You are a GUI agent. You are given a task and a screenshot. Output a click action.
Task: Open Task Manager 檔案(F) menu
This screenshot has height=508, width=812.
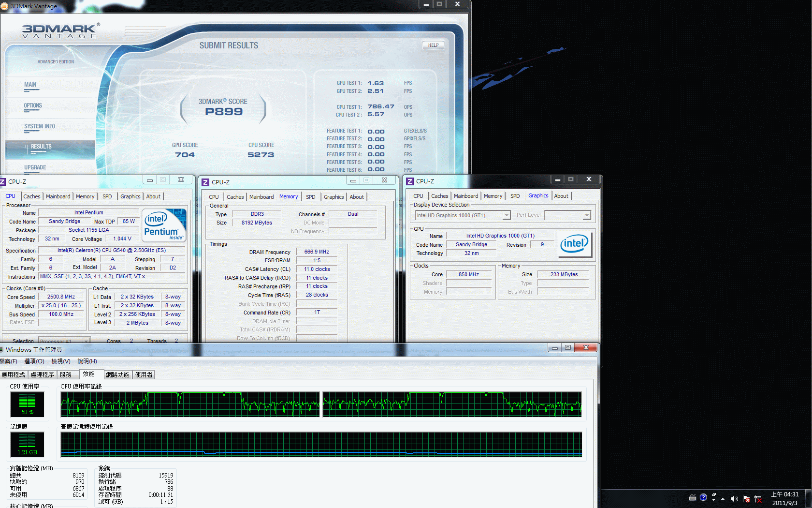point(8,361)
